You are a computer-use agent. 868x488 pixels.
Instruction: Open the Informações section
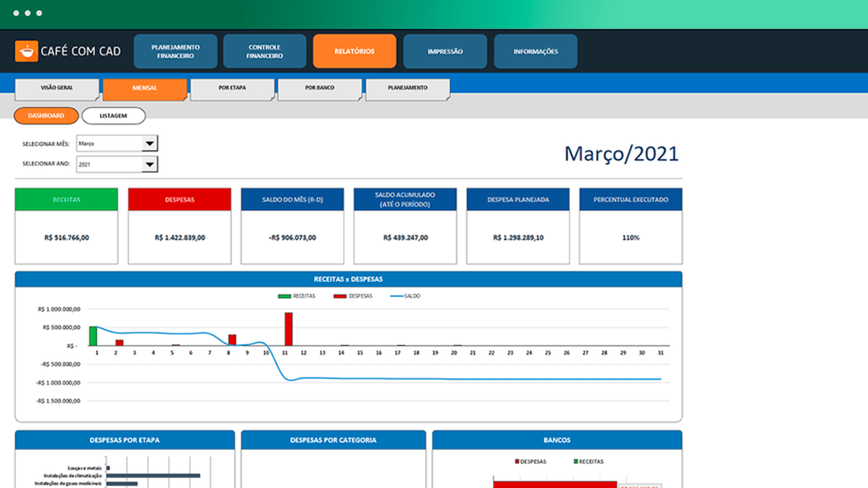(535, 51)
